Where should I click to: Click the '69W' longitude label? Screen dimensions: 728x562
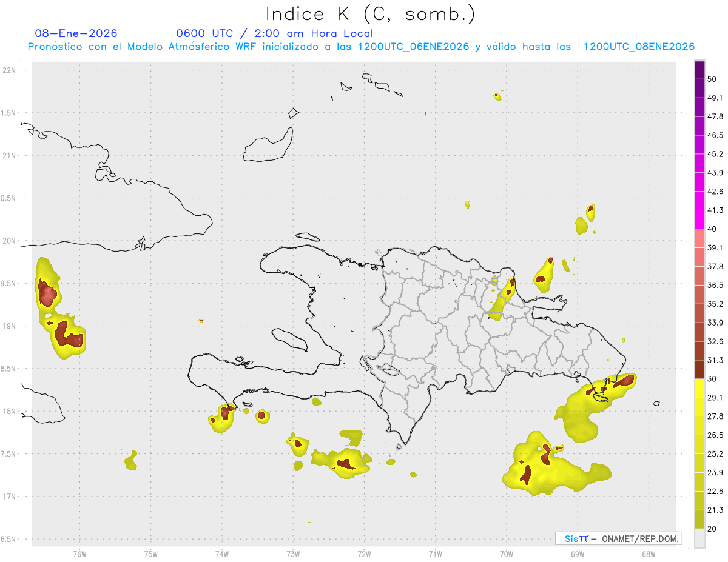578,554
